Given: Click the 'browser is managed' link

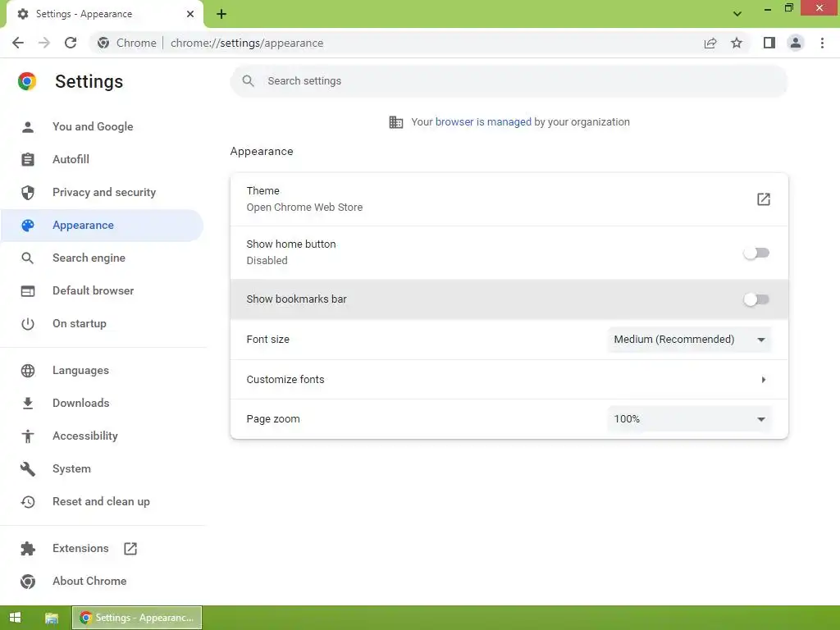Looking at the screenshot, I should tap(483, 122).
